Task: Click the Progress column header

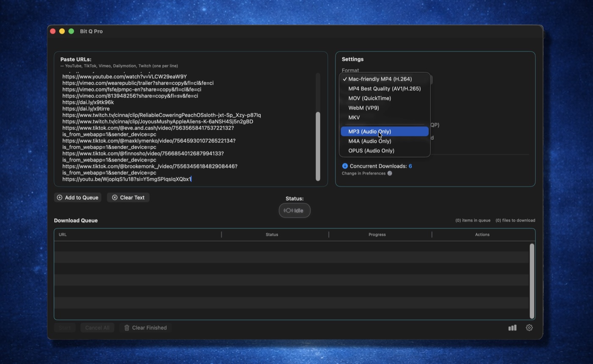Action: pyautogui.click(x=377, y=234)
